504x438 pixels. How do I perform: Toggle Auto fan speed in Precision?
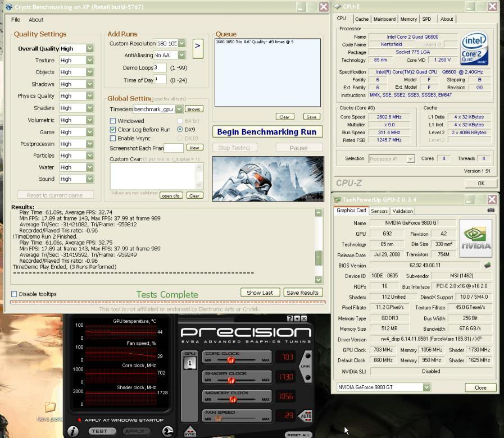[306, 416]
